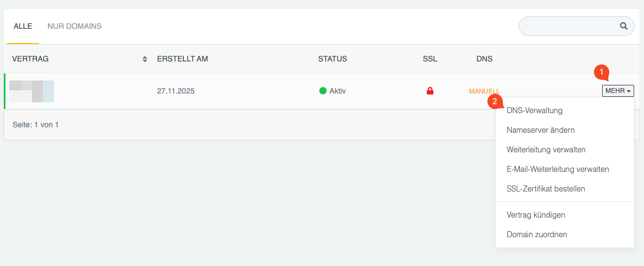Click the blurred contract name thumbnail

pyautogui.click(x=32, y=91)
